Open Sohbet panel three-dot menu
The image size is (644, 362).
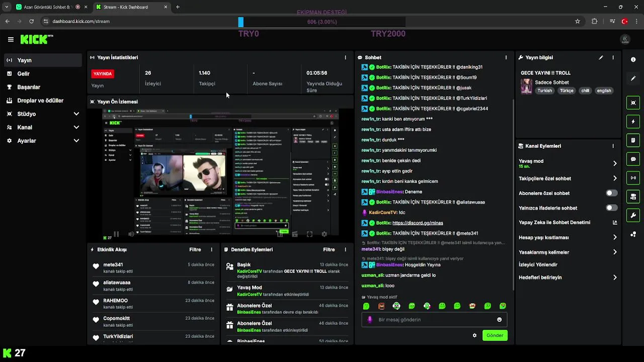tap(506, 57)
